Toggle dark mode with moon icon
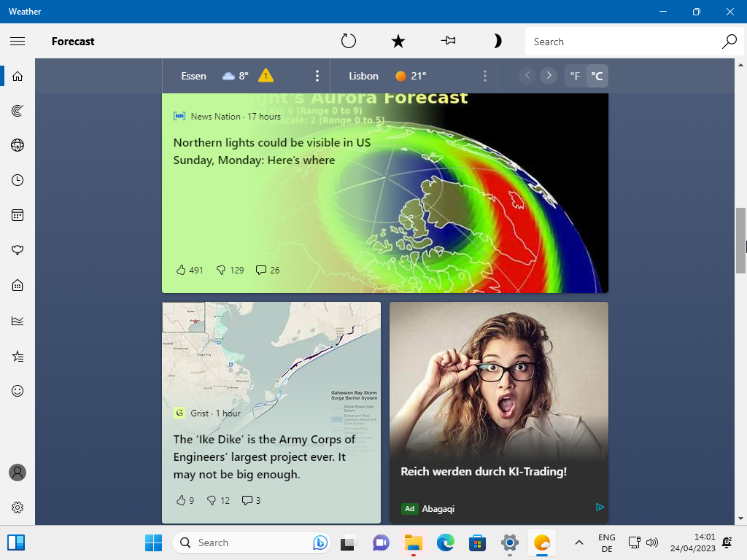The image size is (747, 560). [x=498, y=42]
